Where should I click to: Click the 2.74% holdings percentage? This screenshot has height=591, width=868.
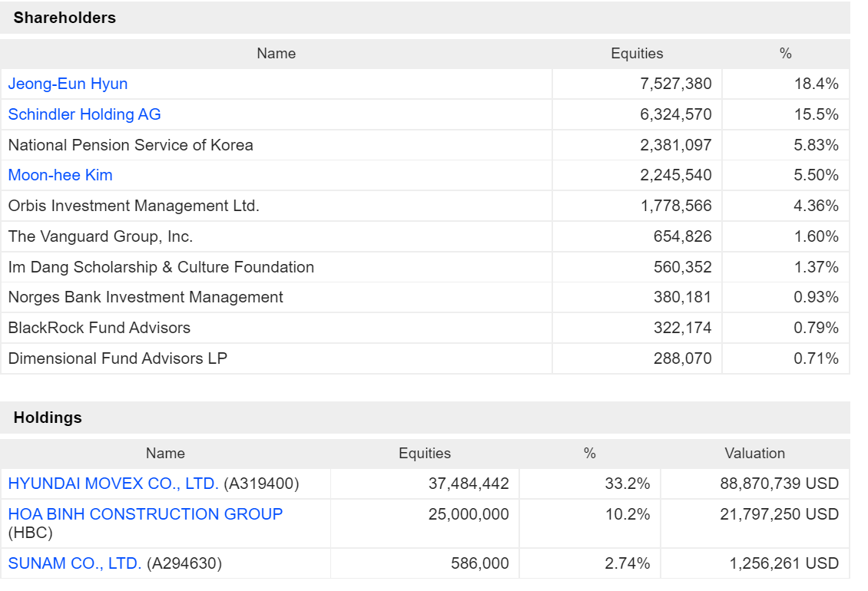[x=628, y=563]
